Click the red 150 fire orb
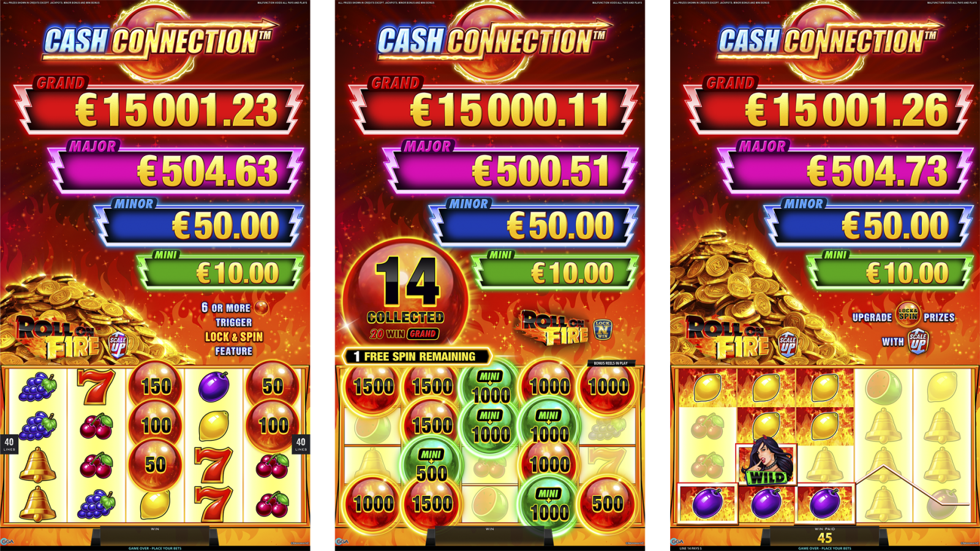 (156, 386)
